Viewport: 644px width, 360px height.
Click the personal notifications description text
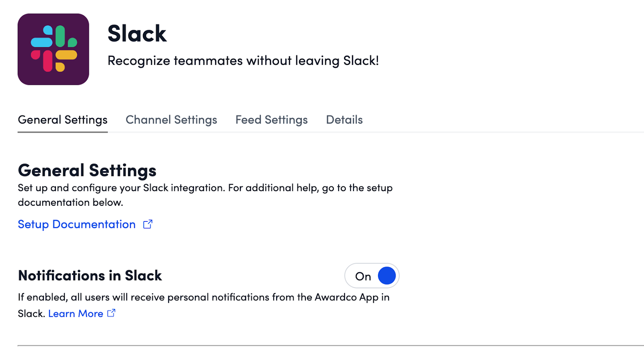(x=203, y=298)
